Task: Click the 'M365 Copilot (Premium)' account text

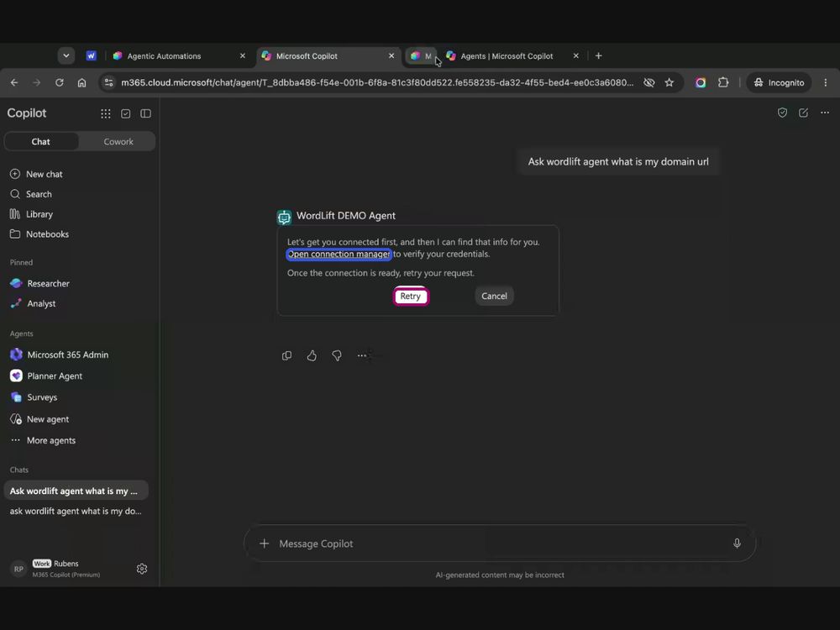Action: coord(66,575)
